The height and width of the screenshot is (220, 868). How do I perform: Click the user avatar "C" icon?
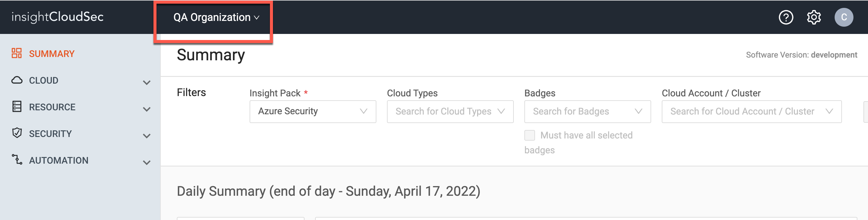[843, 17]
